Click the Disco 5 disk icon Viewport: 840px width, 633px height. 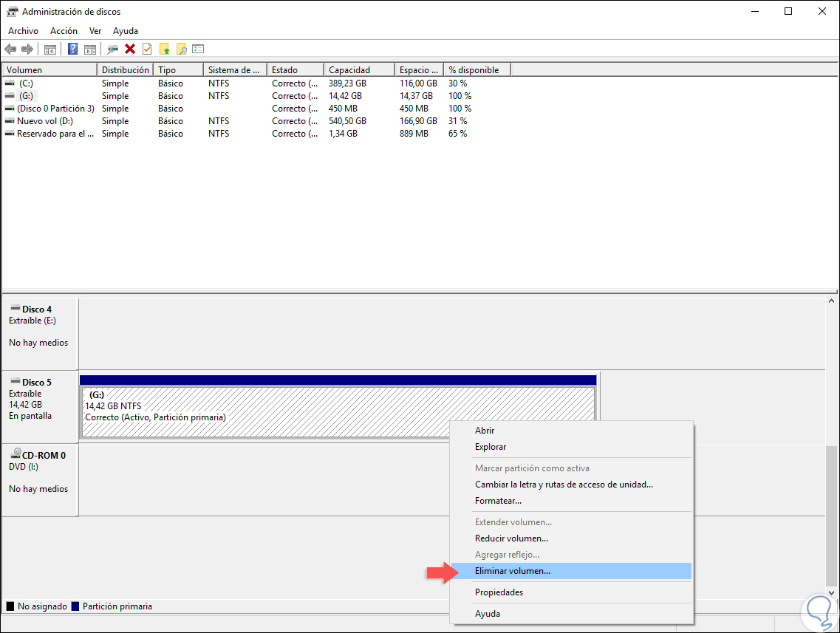(16, 381)
